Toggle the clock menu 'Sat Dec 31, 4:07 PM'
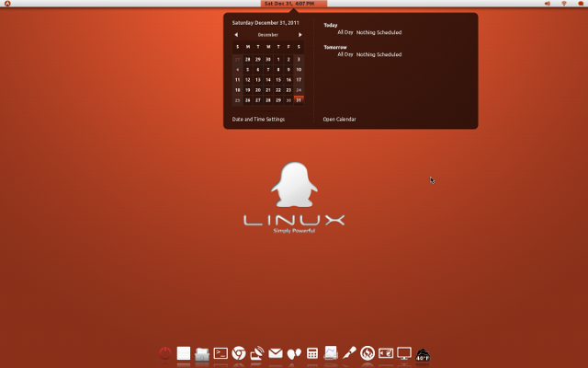 pos(294,4)
